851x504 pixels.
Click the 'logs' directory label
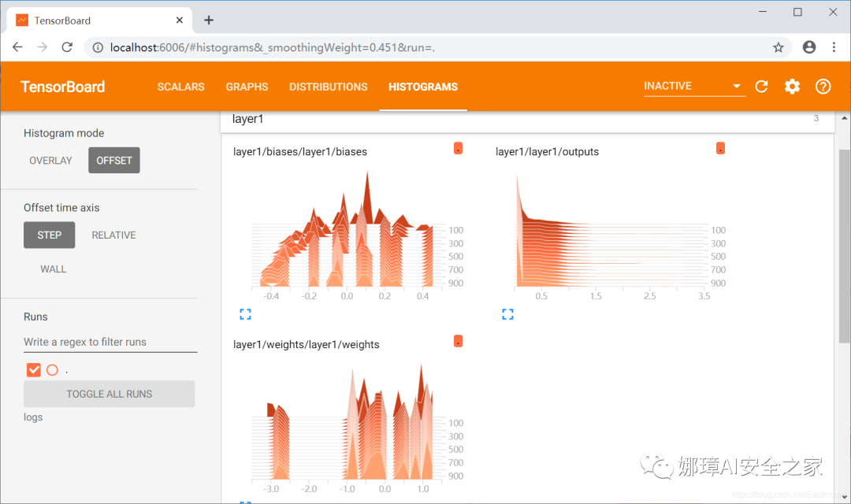[33, 417]
